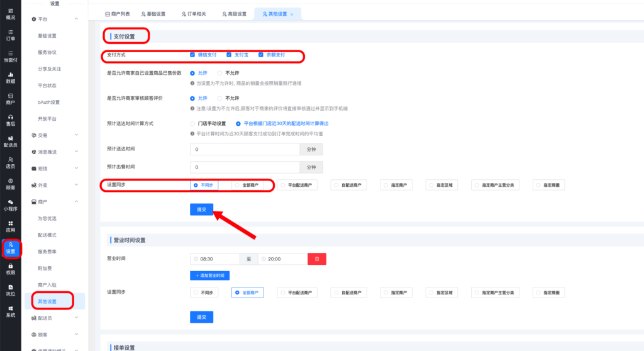Viewport: 644px width, 351px height.
Task: Click the 添加营业时间 button
Action: point(209,276)
